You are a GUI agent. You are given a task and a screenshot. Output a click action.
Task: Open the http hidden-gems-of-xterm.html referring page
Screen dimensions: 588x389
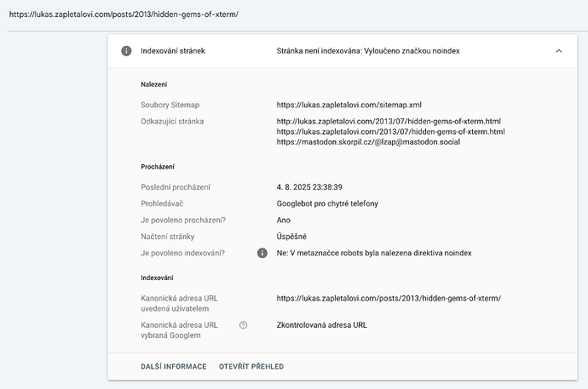pos(389,122)
